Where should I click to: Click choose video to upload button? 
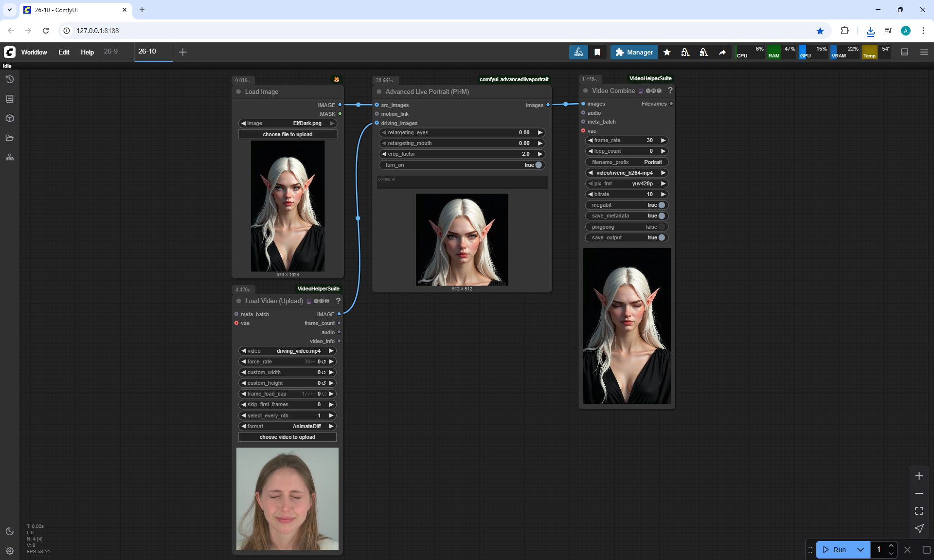click(287, 437)
